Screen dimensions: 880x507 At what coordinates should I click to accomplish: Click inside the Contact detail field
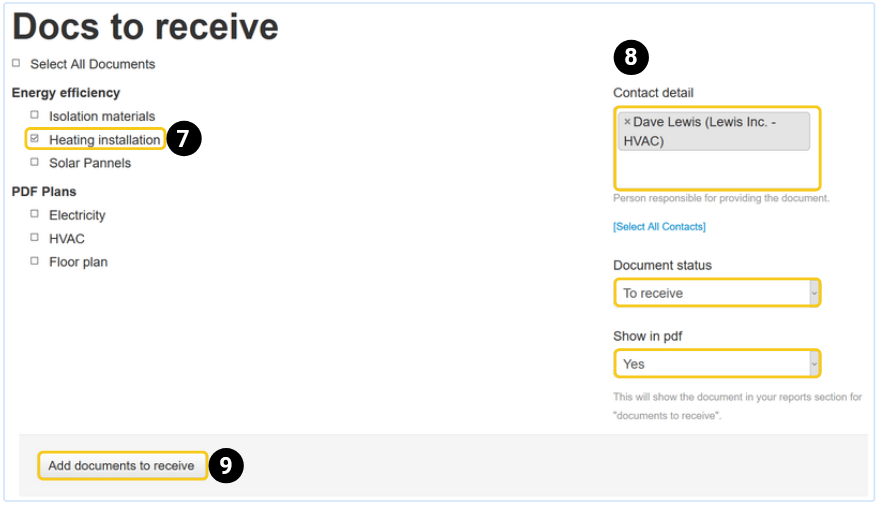tap(716, 171)
